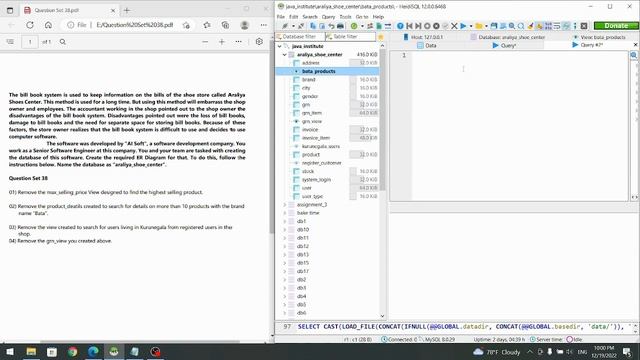Image resolution: width=640 pixels, height=360 pixels.
Task: Click the query helpers panel icon at editor right
Action: coord(633,55)
